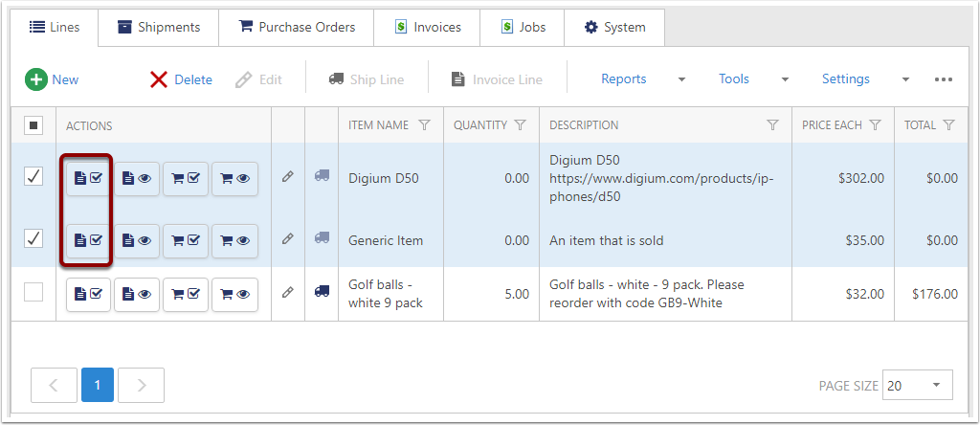
Task: Click cart-check action icon in Golf balls row
Action: pos(186,295)
